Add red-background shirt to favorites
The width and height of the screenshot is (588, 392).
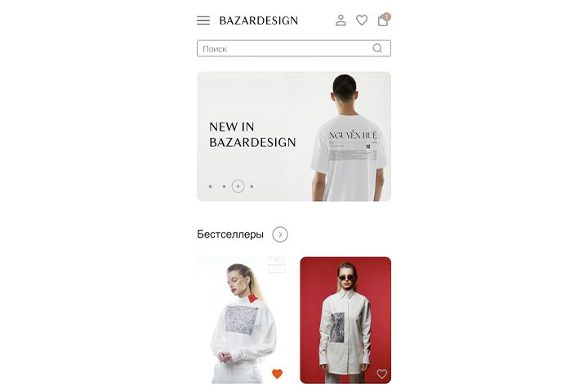click(x=381, y=373)
